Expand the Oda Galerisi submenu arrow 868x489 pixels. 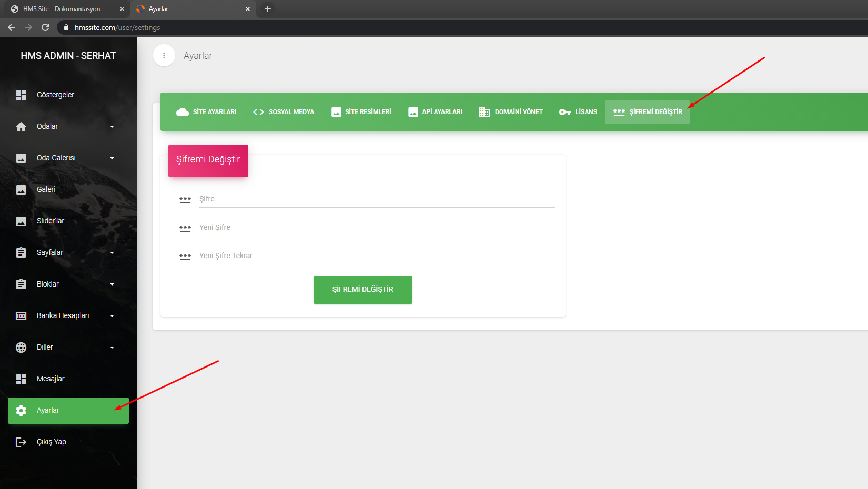(x=112, y=158)
